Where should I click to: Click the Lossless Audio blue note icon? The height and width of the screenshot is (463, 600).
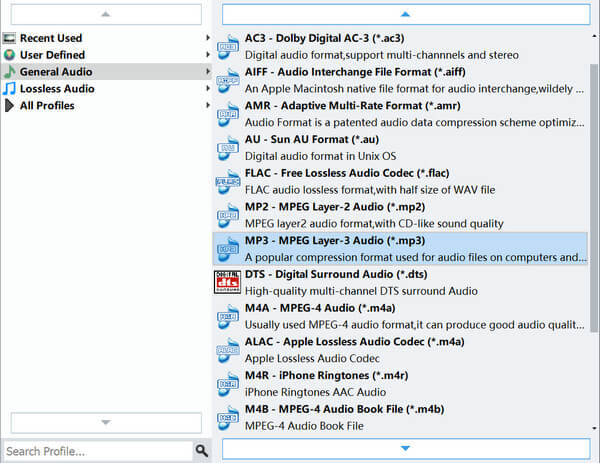coord(10,88)
